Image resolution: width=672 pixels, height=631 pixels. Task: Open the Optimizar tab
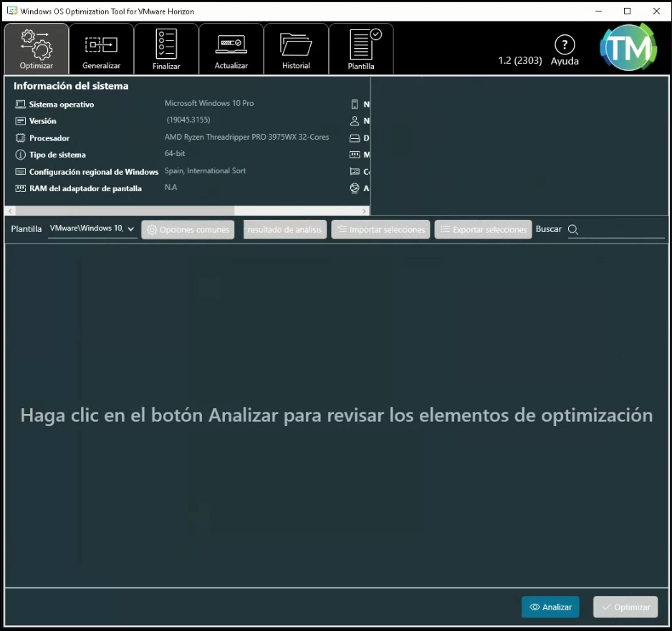tap(37, 49)
